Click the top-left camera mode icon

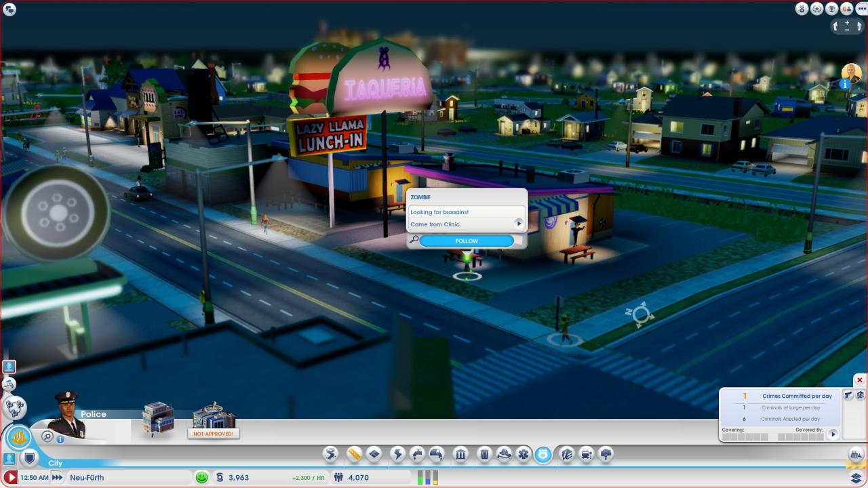[x=9, y=9]
